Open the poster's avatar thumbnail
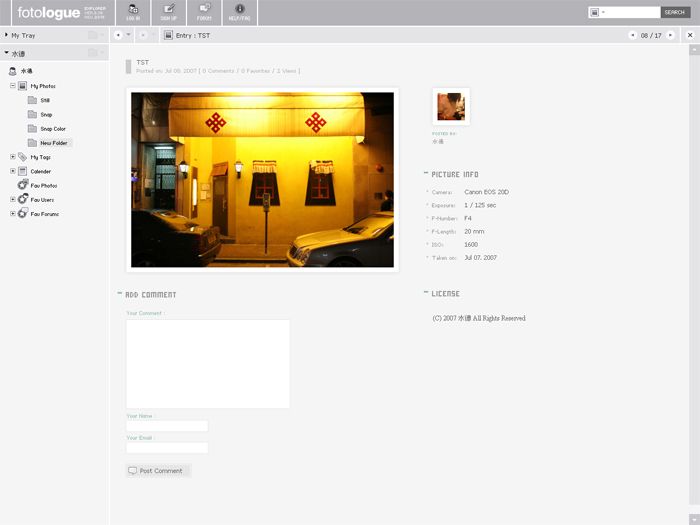The image size is (700, 525). [x=451, y=106]
